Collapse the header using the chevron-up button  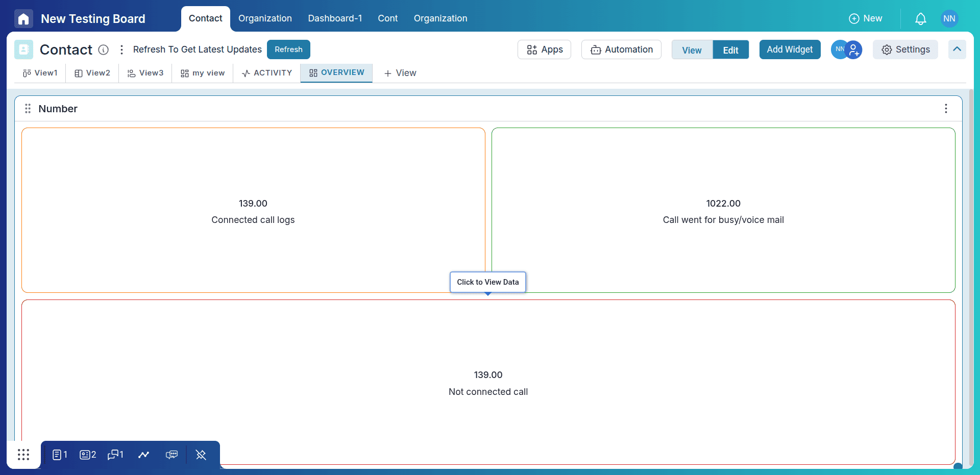tap(957, 49)
